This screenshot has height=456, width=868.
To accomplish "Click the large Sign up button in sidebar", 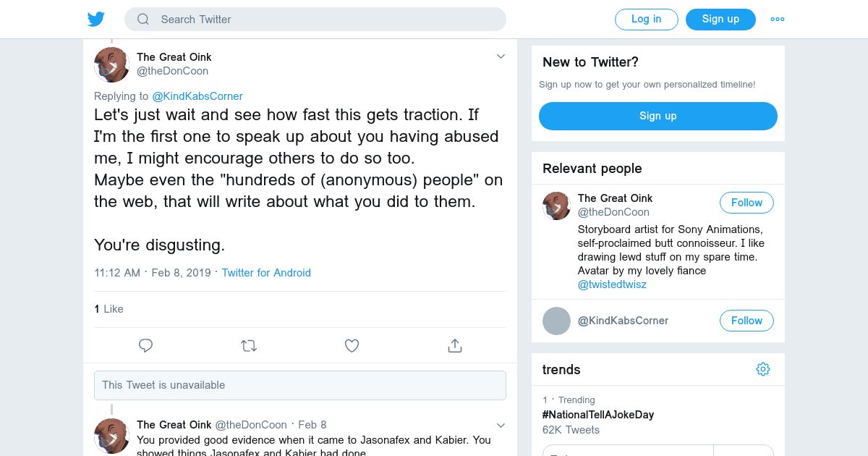I will click(x=658, y=116).
